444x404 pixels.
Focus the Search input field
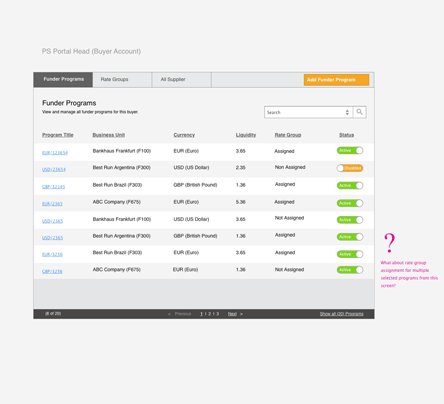(308, 112)
